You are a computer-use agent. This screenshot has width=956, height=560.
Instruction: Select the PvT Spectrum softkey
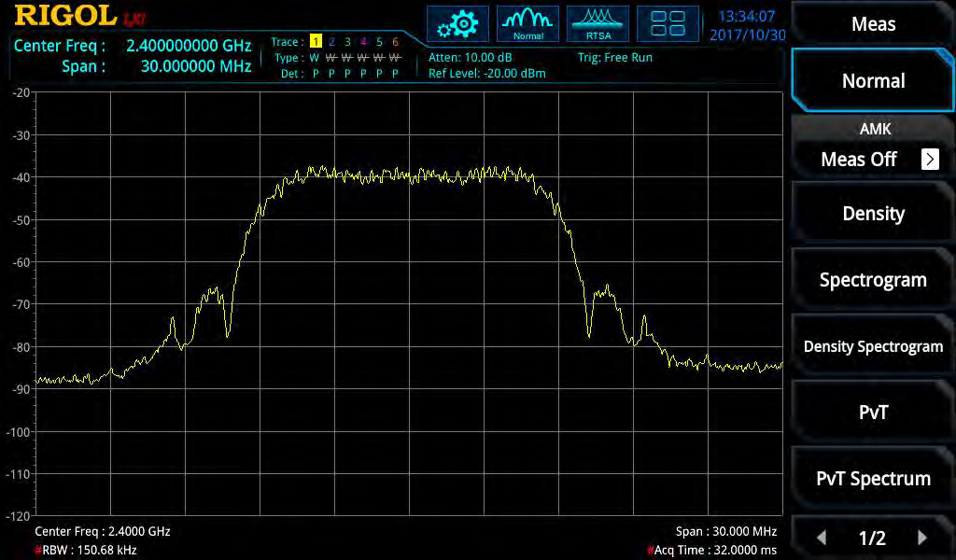click(x=873, y=479)
